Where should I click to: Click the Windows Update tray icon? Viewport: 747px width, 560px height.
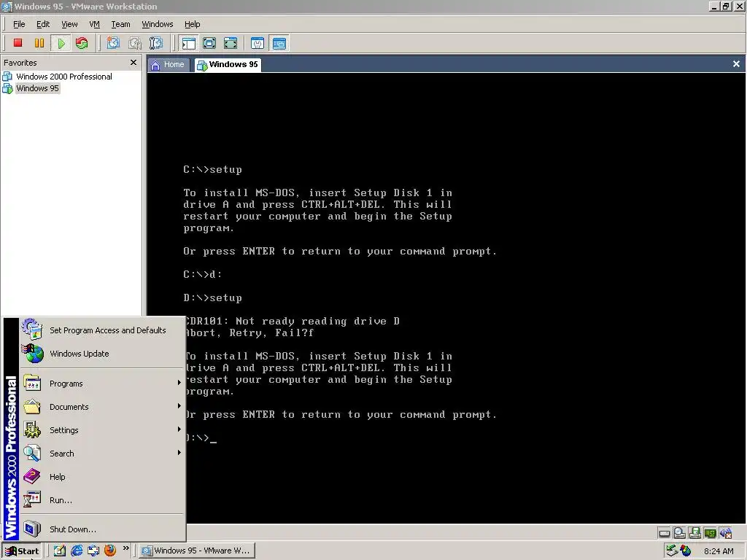point(686,551)
